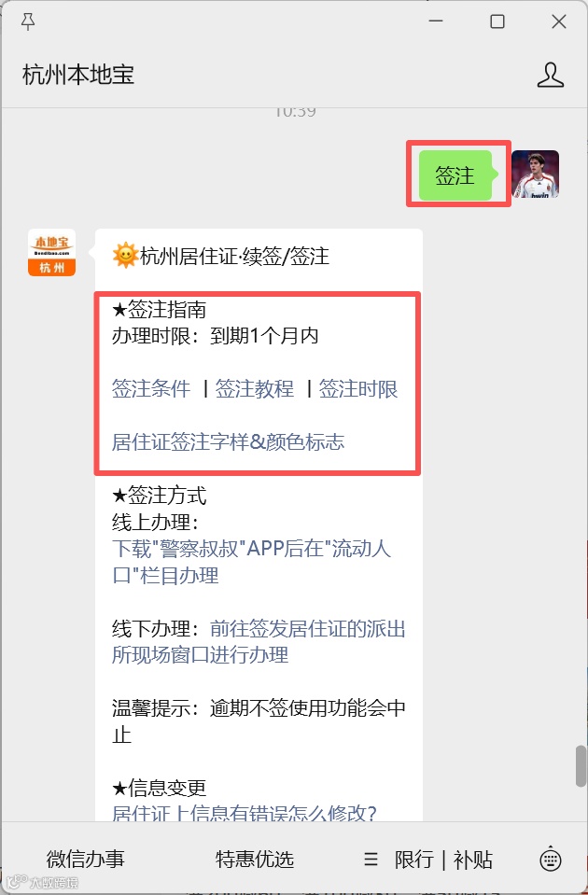Open 居住证签注字样&颜色标志 link
The width and height of the screenshot is (588, 895).
229,441
